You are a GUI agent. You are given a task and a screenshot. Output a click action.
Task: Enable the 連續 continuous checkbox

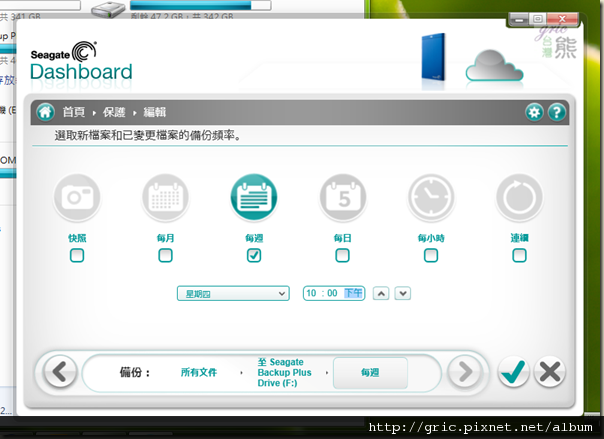point(519,255)
